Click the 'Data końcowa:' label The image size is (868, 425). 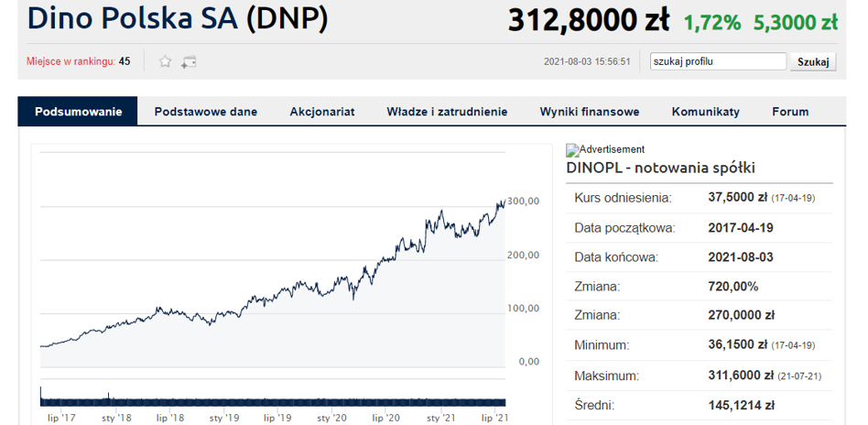pos(616,257)
